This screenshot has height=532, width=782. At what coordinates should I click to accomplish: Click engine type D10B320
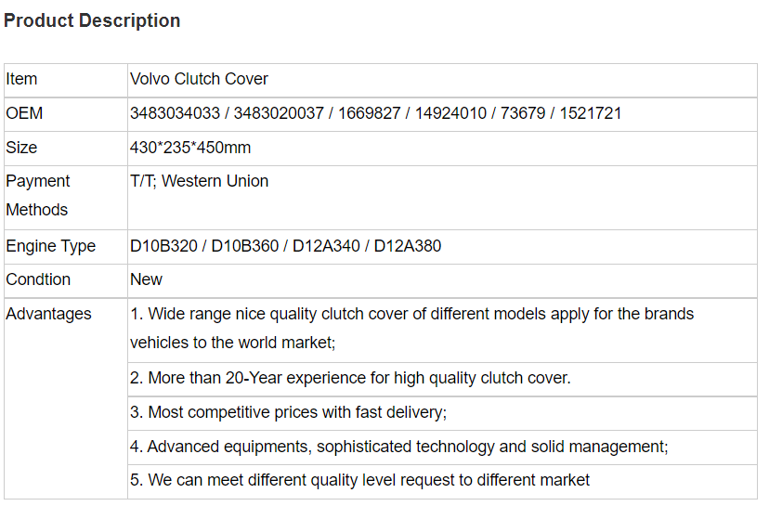point(163,246)
